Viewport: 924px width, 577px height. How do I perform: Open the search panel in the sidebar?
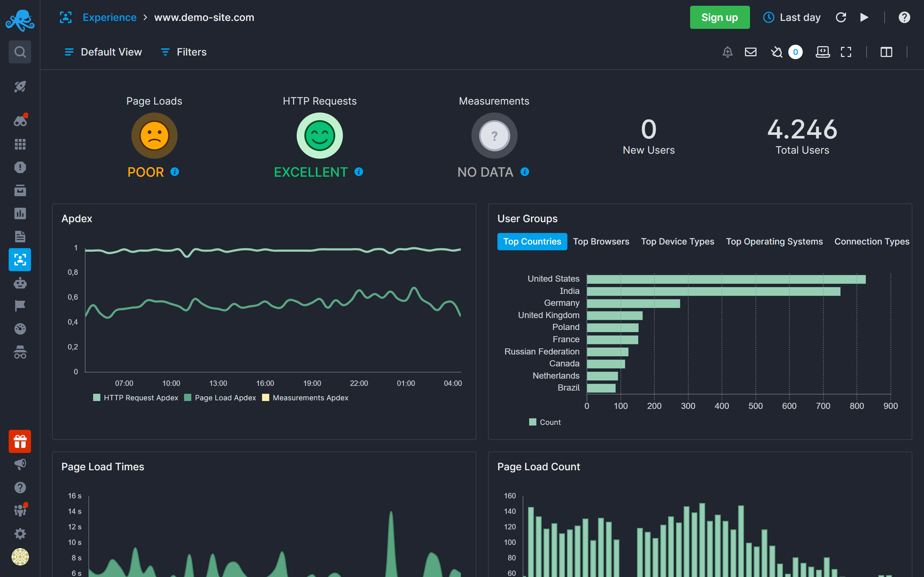(20, 52)
